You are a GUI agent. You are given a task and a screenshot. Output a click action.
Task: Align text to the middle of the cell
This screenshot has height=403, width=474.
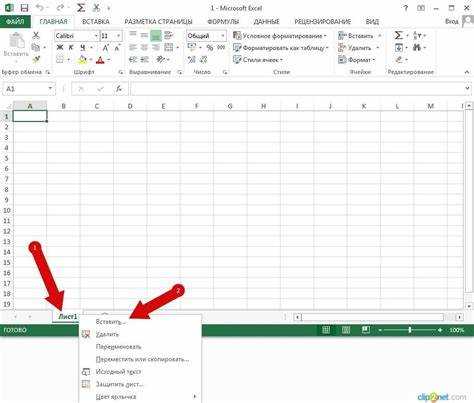(x=144, y=35)
